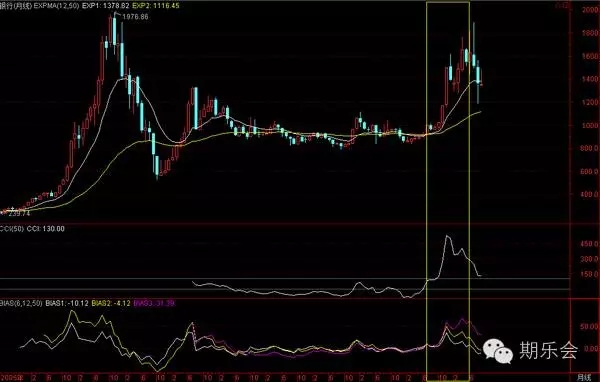Click the EXP1: 1378.82 value label
The image size is (600, 382).
click(106, 5)
